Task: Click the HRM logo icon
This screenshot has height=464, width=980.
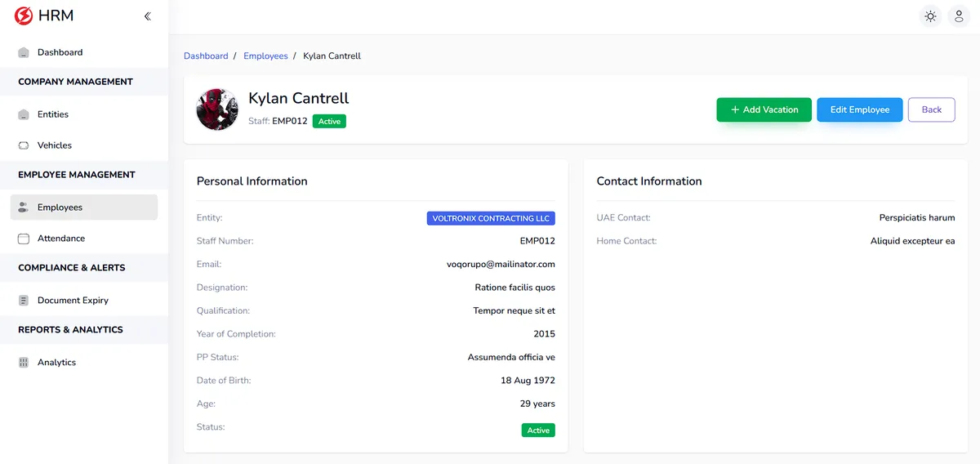Action: (24, 16)
